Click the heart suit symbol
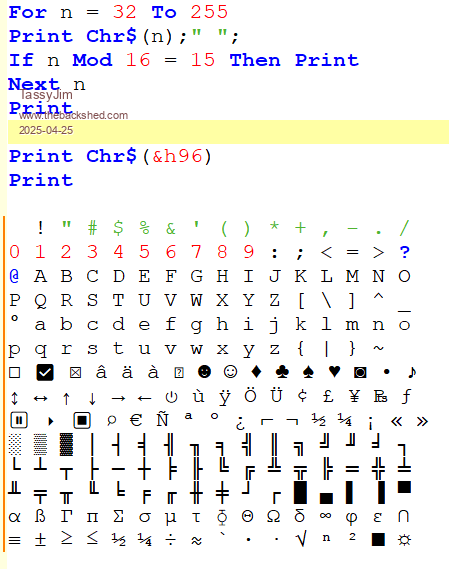This screenshot has width=449, height=569. click(334, 372)
